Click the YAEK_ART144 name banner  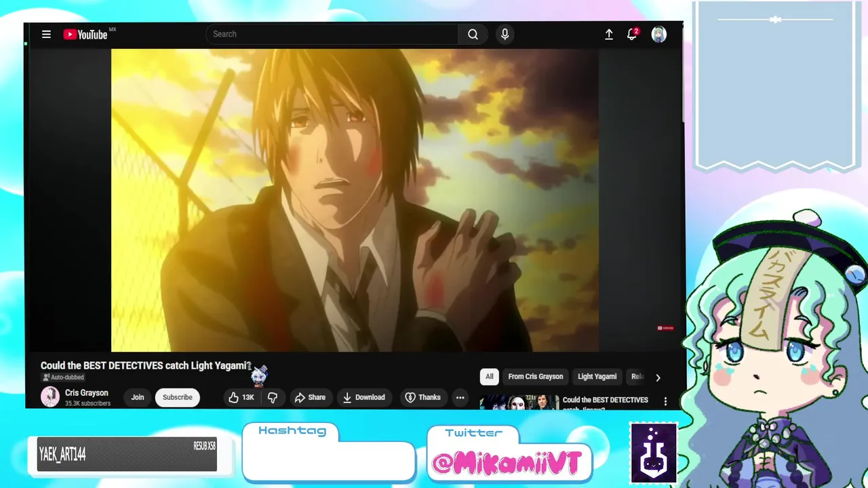pos(127,454)
